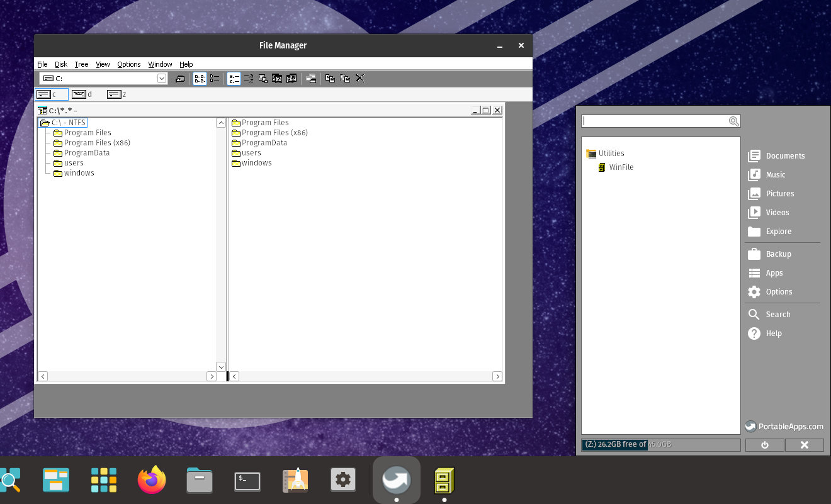Screen dimensions: 831x504
Task: Click the Delete (X) toolbar icon
Action: point(360,79)
